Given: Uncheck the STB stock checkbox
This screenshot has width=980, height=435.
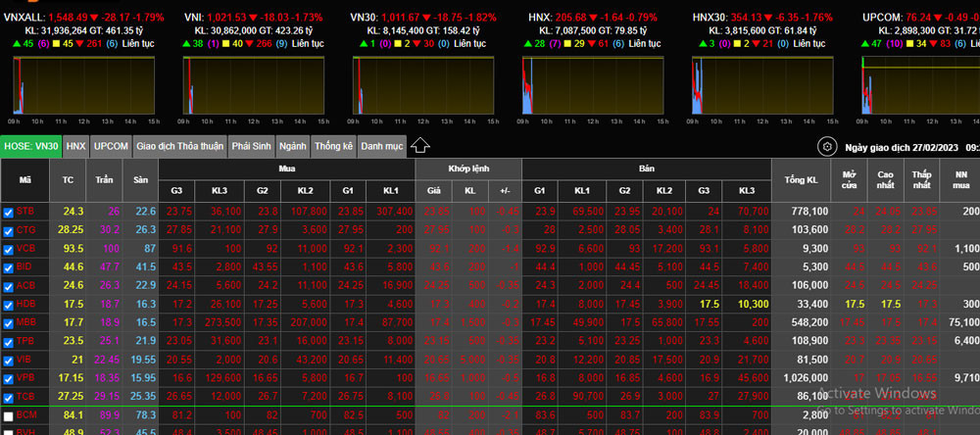Looking at the screenshot, I should (9, 212).
